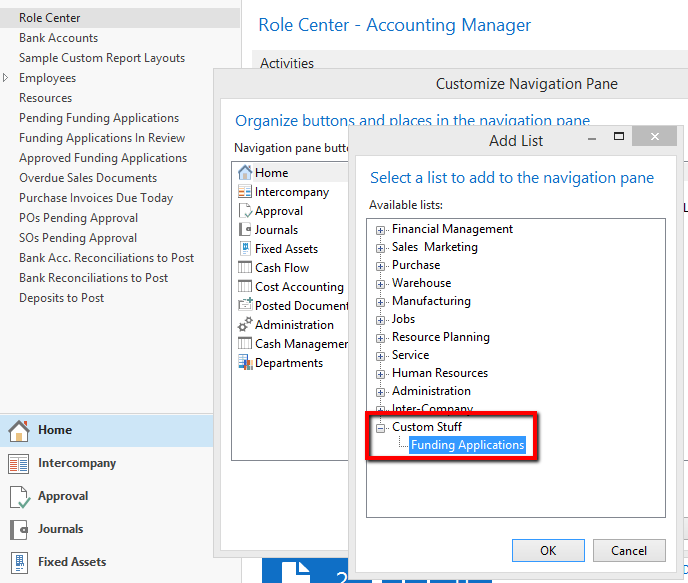This screenshot has width=688, height=583.
Task: Expand the Sales Marketing node
Action: point(380,248)
